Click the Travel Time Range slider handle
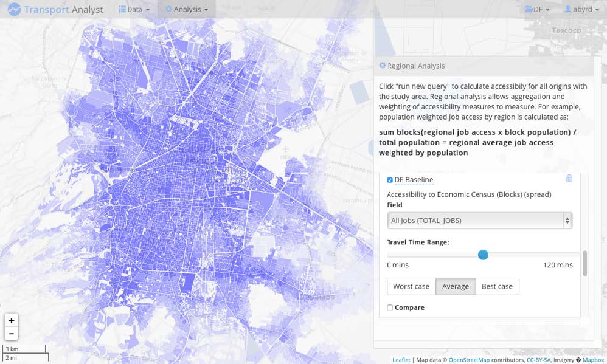The image size is (607, 364). [x=483, y=255]
